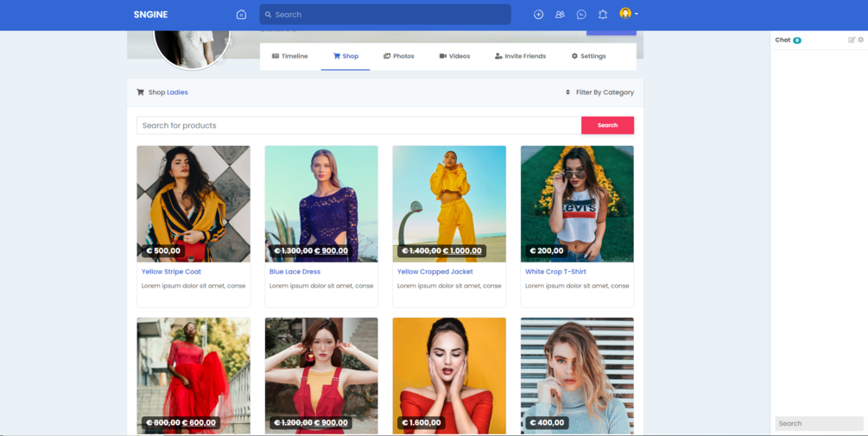Switch to the Timeline tab
This screenshot has height=436, width=868.
coord(289,56)
